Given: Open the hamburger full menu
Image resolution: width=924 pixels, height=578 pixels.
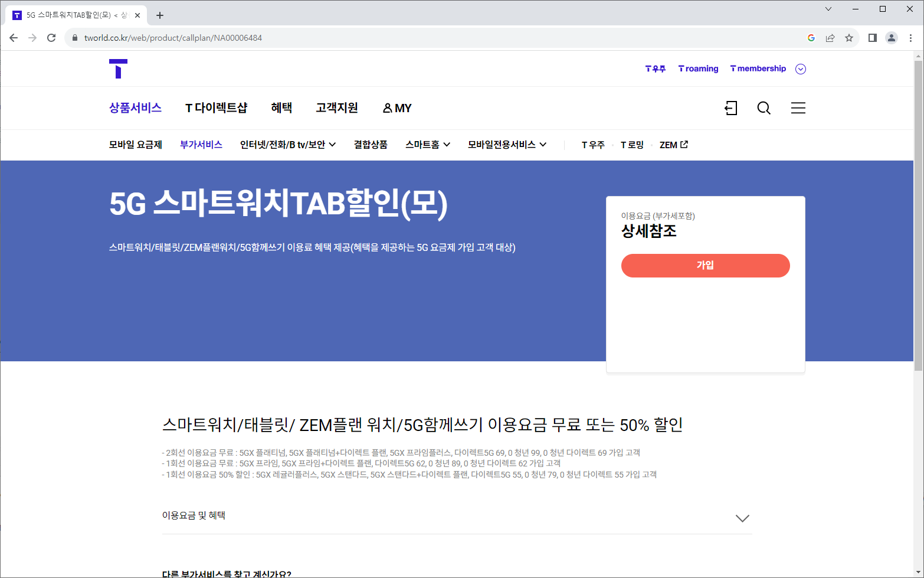Looking at the screenshot, I should 798,108.
